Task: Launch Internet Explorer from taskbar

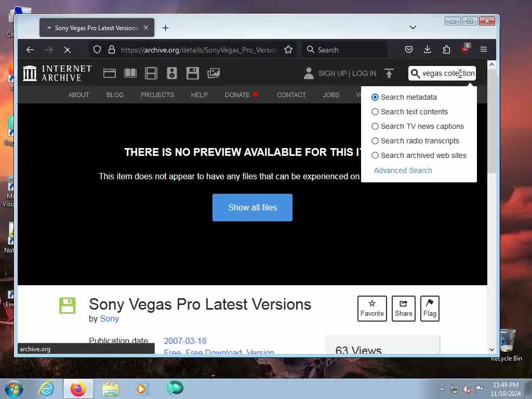Action: tap(46, 389)
